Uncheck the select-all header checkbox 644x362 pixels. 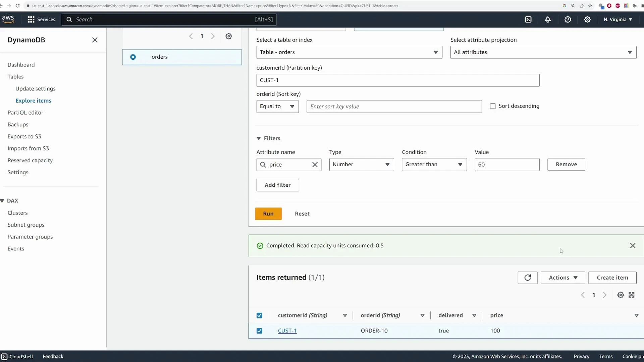259,315
